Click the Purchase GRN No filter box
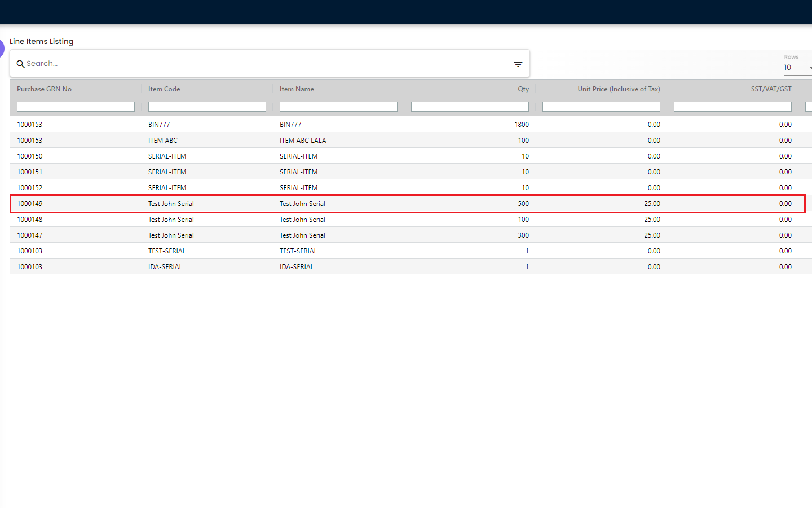 [x=76, y=107]
